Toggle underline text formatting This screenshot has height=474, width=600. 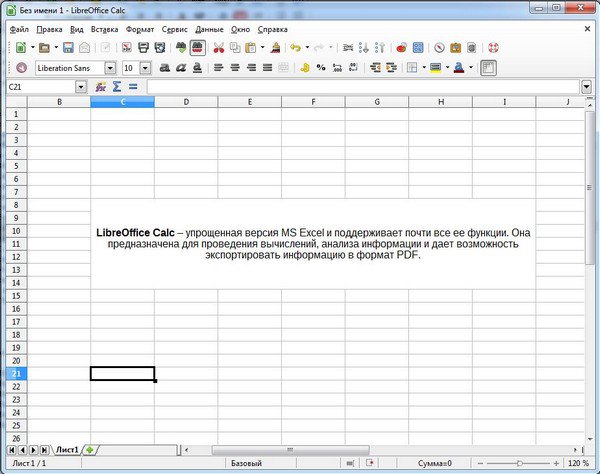[x=199, y=68]
